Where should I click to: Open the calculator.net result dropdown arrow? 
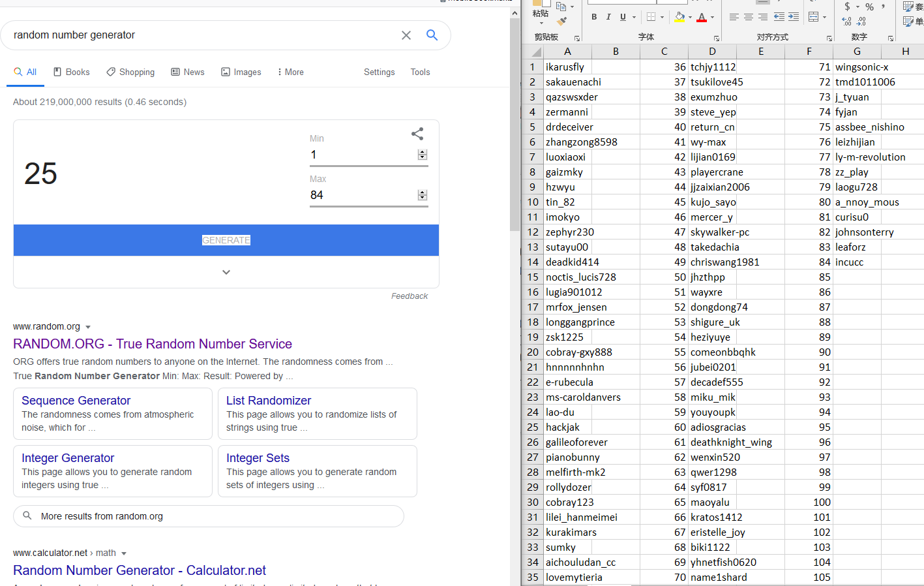[x=124, y=553]
